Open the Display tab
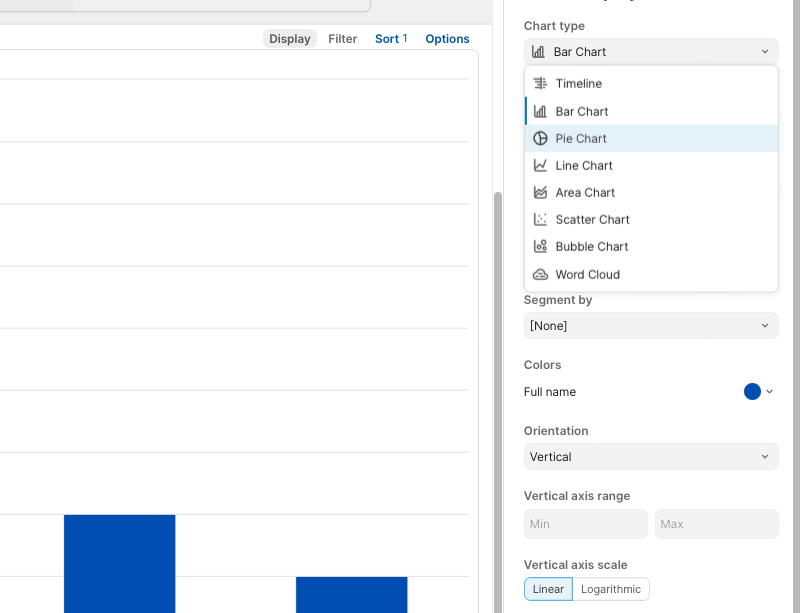The image size is (800, 613). click(x=290, y=39)
